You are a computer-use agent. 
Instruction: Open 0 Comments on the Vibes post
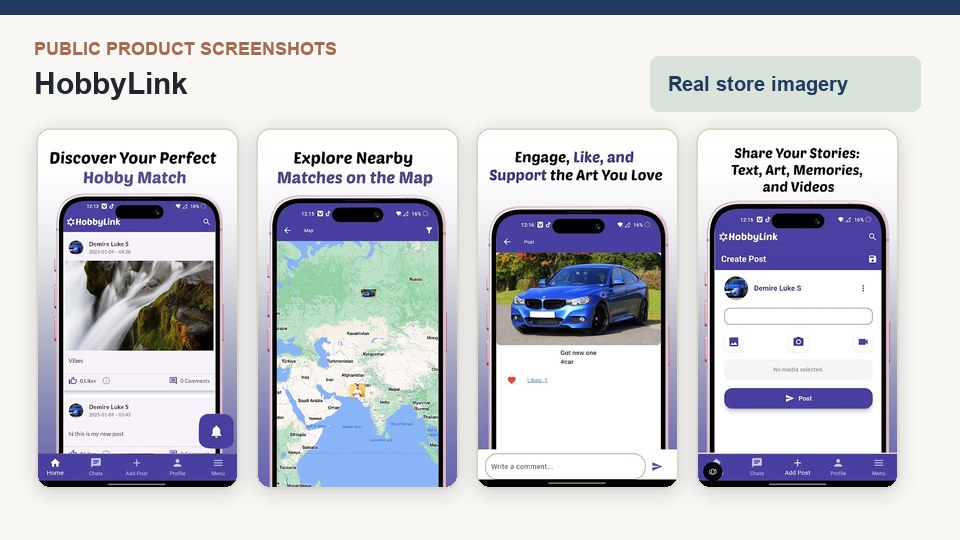coord(190,381)
